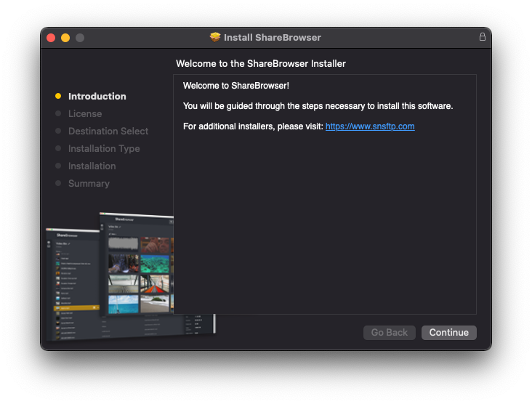Viewport: 532px width, 404px height.
Task: Close the installer with the red button
Action: pyautogui.click(x=51, y=38)
